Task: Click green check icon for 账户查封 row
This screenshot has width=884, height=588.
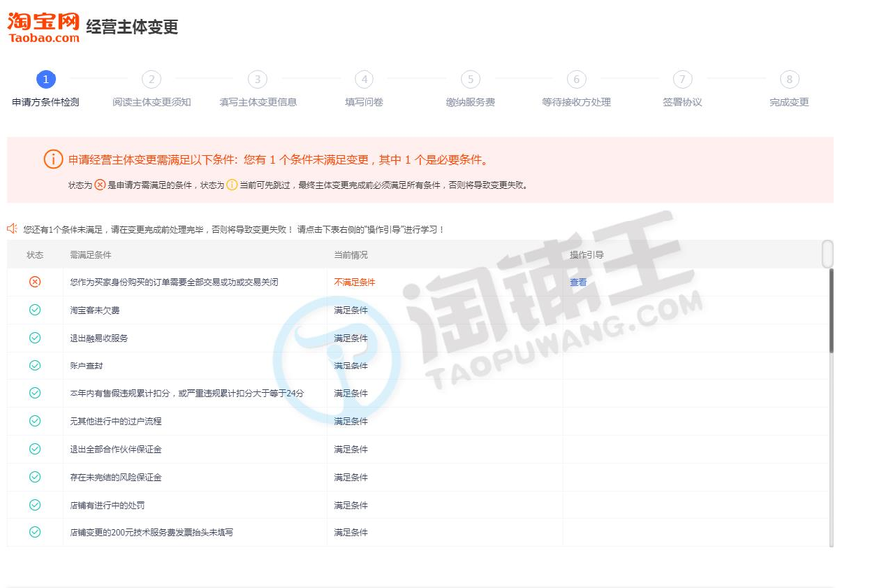Action: [35, 366]
